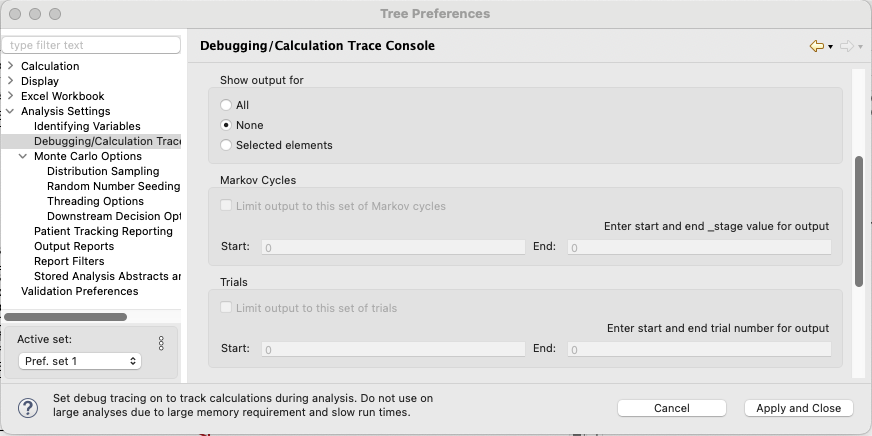This screenshot has height=436, width=872.
Task: Select Distribution Sampling in the tree
Action: coord(103,171)
